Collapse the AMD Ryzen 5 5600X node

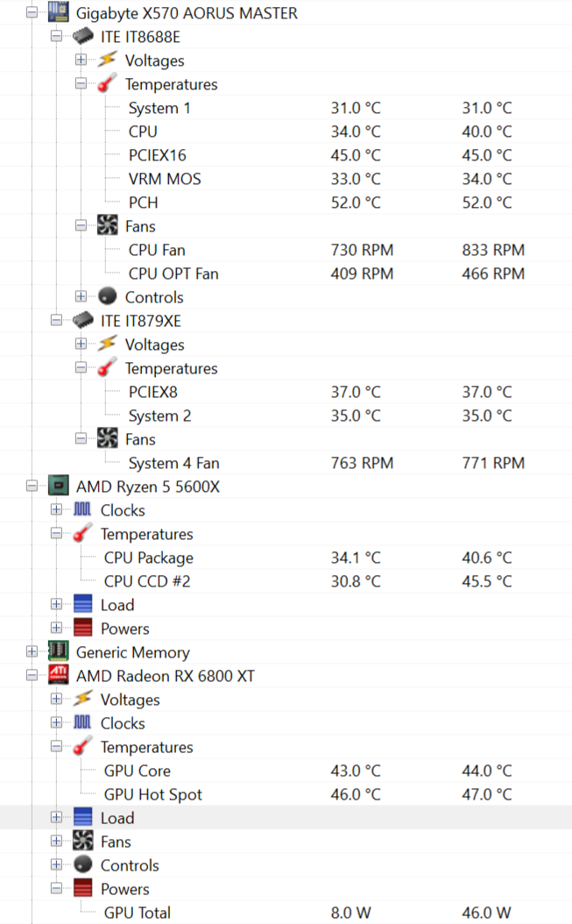pyautogui.click(x=32, y=487)
